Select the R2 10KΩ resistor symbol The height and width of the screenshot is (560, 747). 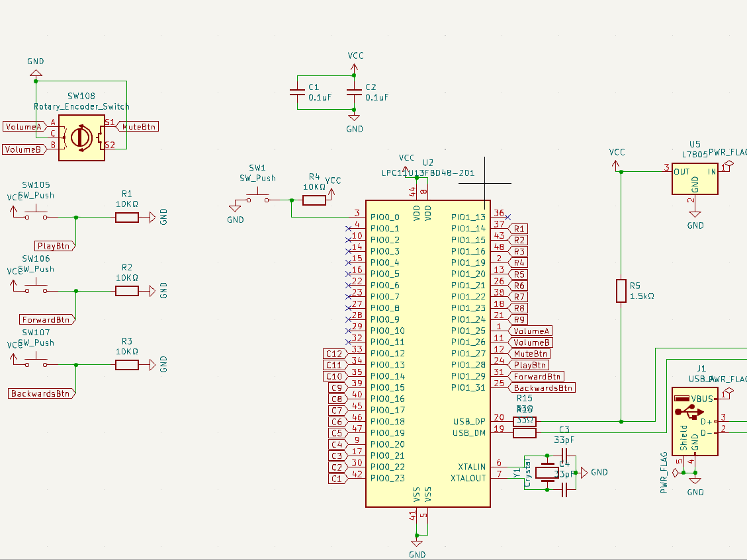click(127, 291)
